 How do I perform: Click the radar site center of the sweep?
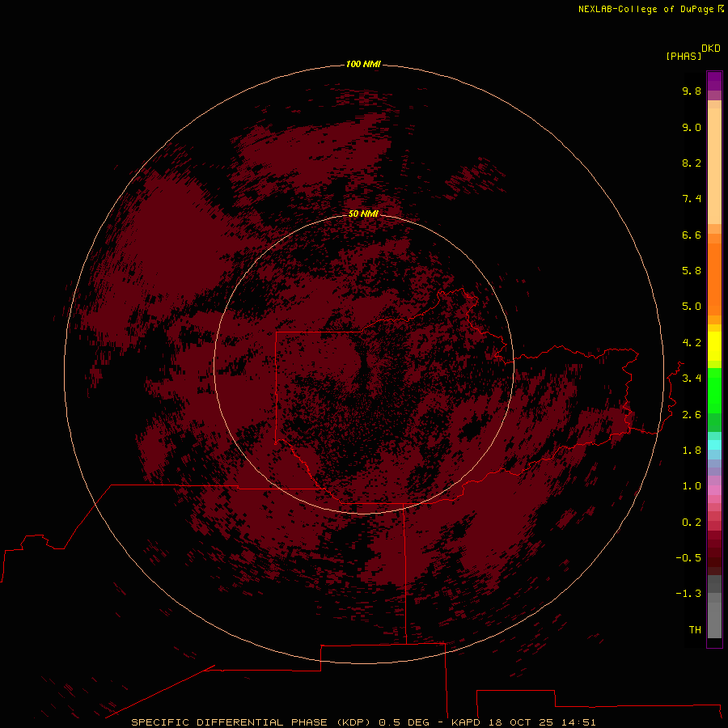point(364,365)
